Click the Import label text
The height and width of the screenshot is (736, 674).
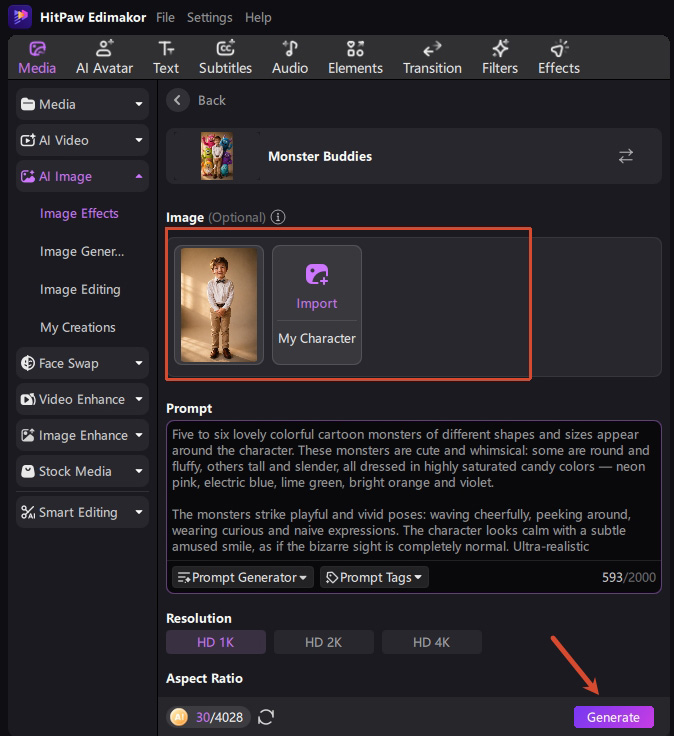point(317,303)
